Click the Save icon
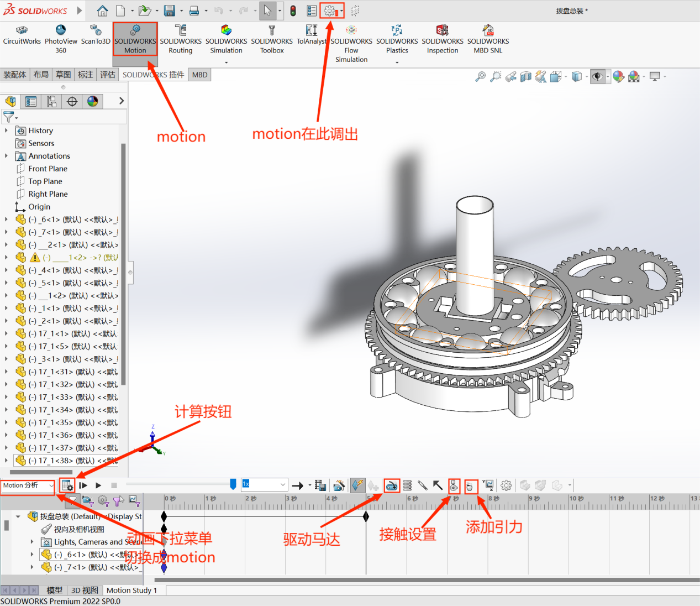The width and height of the screenshot is (700, 606). (x=170, y=11)
